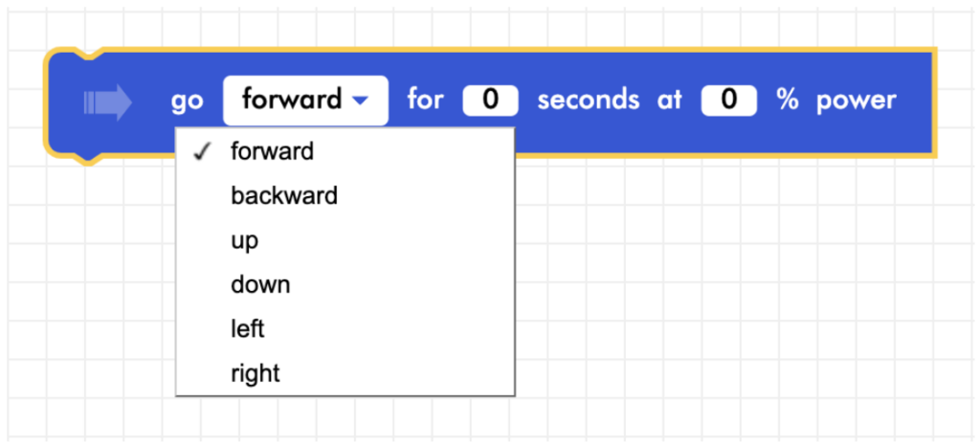Click the "at" word on the block
This screenshot has width=980, height=445.
tap(670, 100)
